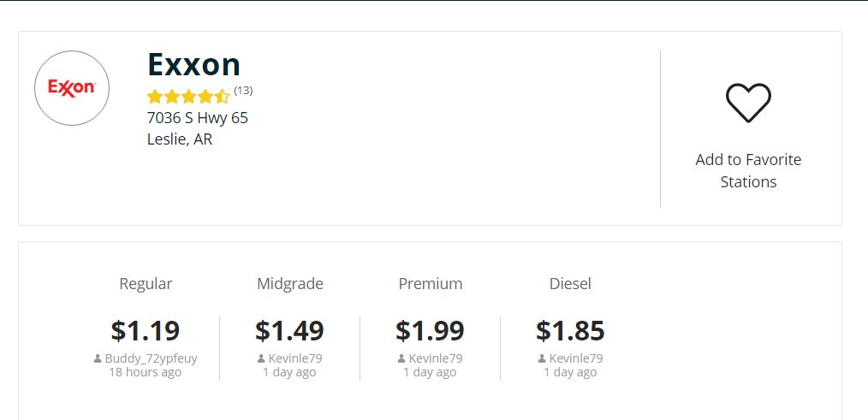Click the heart favorite icon
The image size is (868, 420).
click(748, 103)
